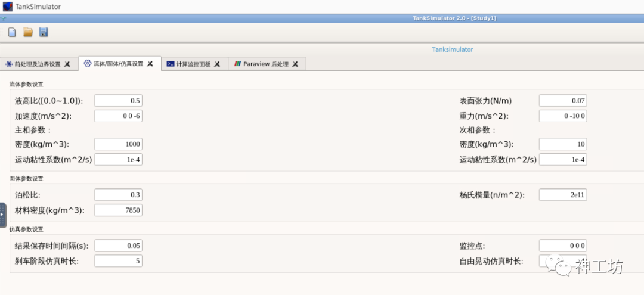Screen dimensions: 644x295
Task: Click the 杨氏模量 input field
Action: (x=563, y=195)
